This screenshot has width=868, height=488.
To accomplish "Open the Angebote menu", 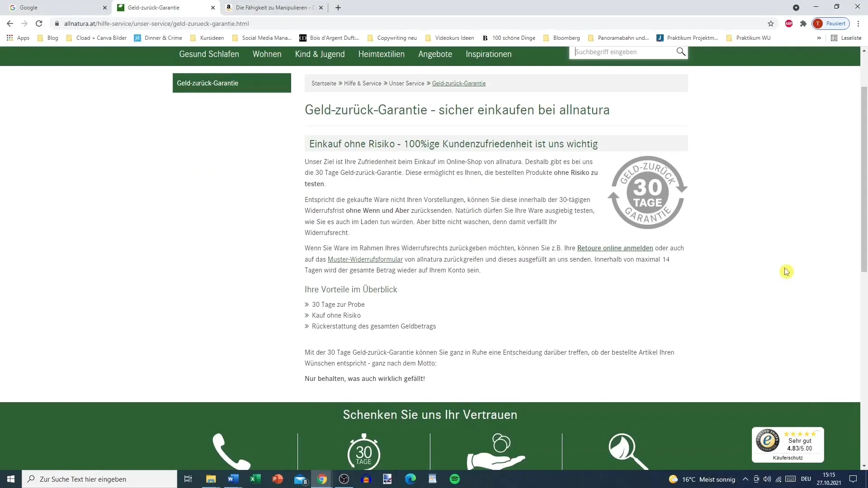I will tap(435, 54).
